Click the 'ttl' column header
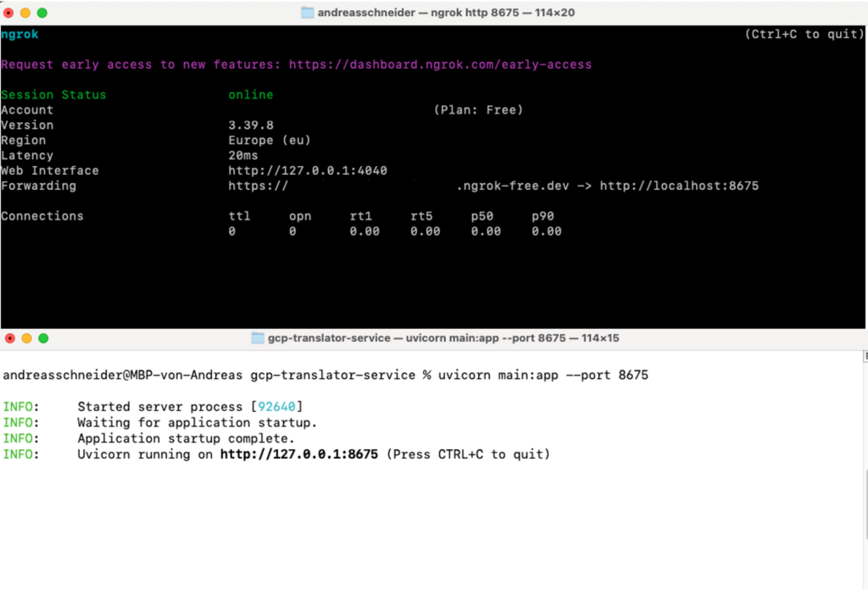 click(x=239, y=216)
